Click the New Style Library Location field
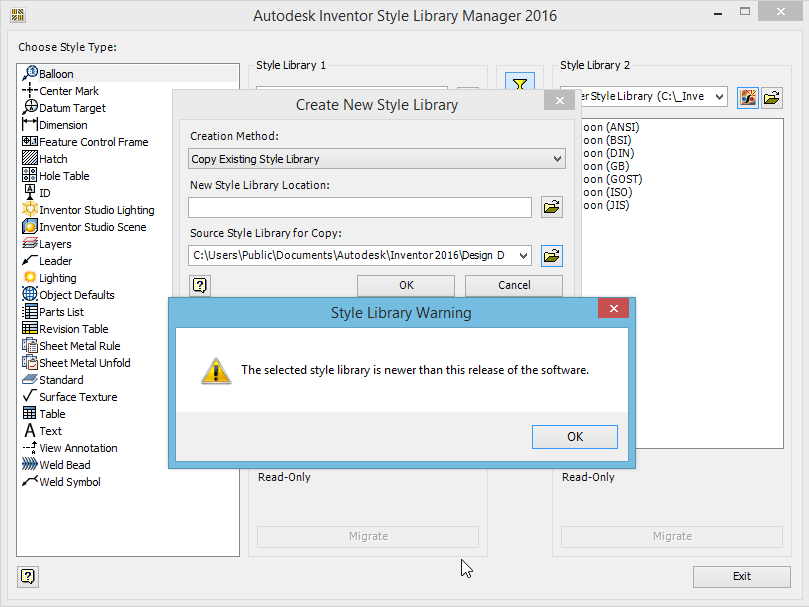Image resolution: width=809 pixels, height=607 pixels. pyautogui.click(x=359, y=206)
